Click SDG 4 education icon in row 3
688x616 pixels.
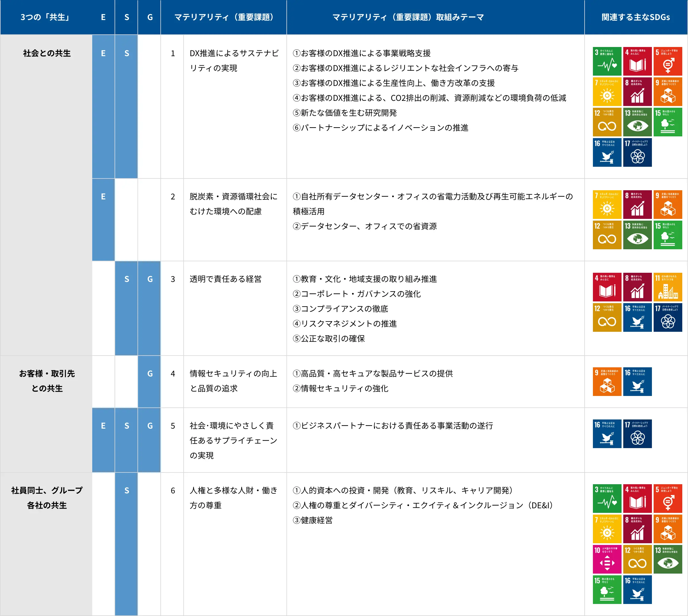point(607,287)
